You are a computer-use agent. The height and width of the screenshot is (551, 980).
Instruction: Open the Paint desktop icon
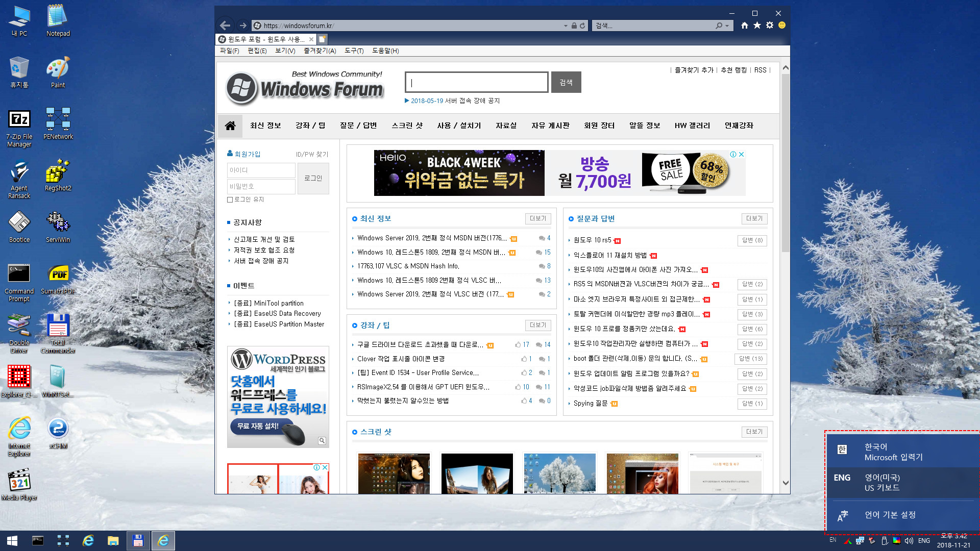(x=58, y=72)
